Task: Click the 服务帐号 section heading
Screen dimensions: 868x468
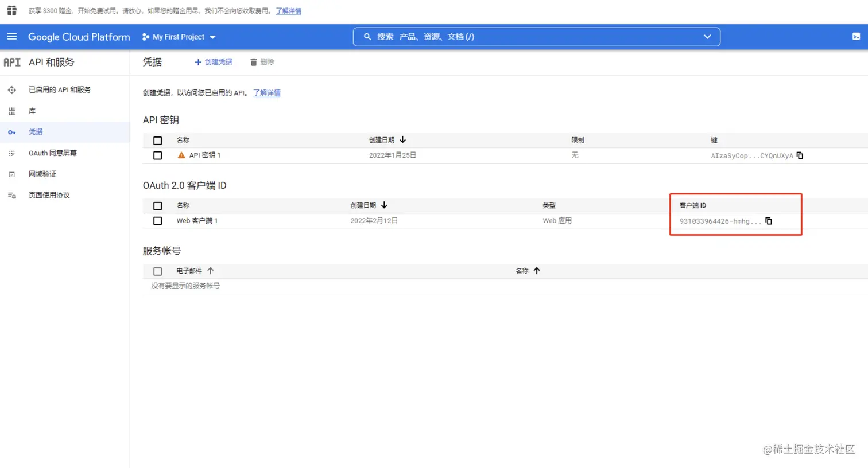Action: [162, 251]
